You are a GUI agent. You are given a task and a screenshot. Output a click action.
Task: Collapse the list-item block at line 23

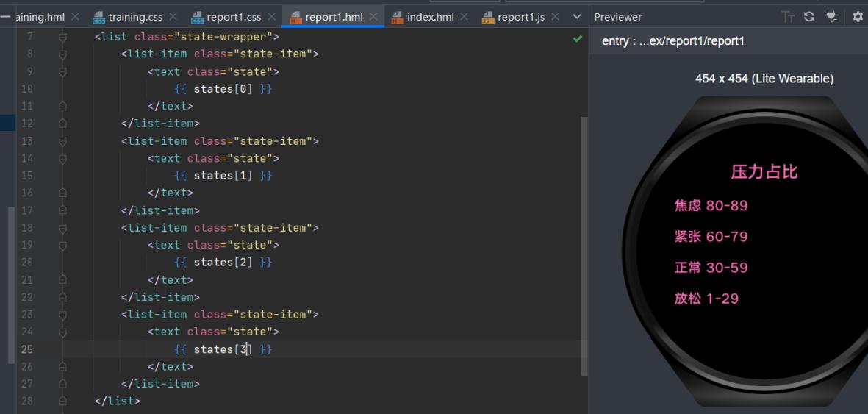click(x=63, y=315)
